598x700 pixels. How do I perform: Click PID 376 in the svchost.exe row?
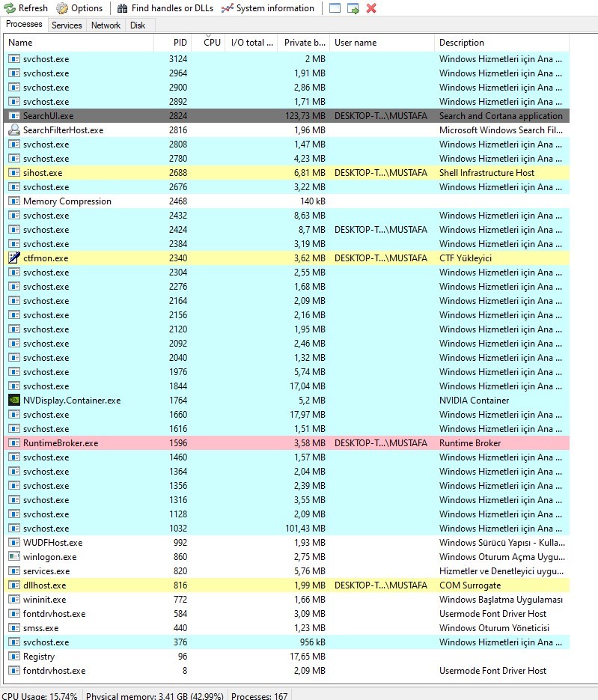[x=180, y=642]
